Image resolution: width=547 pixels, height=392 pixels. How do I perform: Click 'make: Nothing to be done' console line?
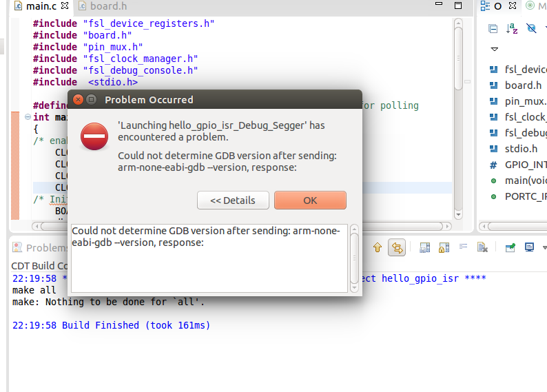tap(108, 302)
